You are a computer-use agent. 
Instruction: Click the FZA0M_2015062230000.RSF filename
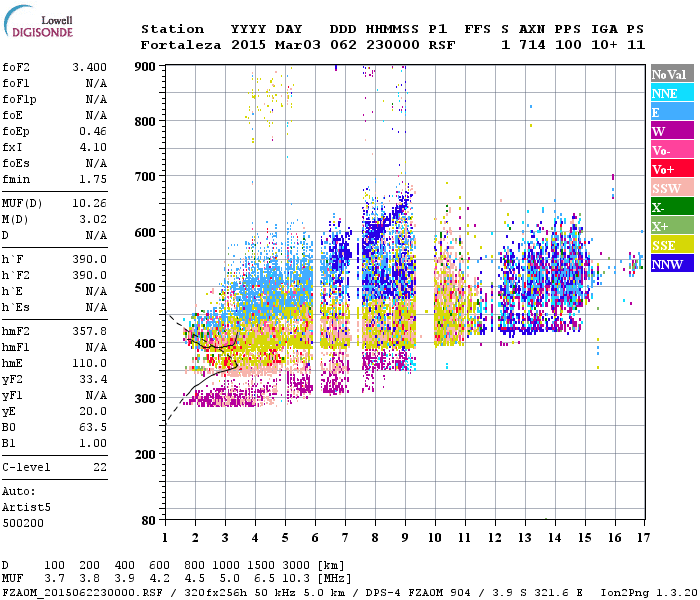(82, 593)
